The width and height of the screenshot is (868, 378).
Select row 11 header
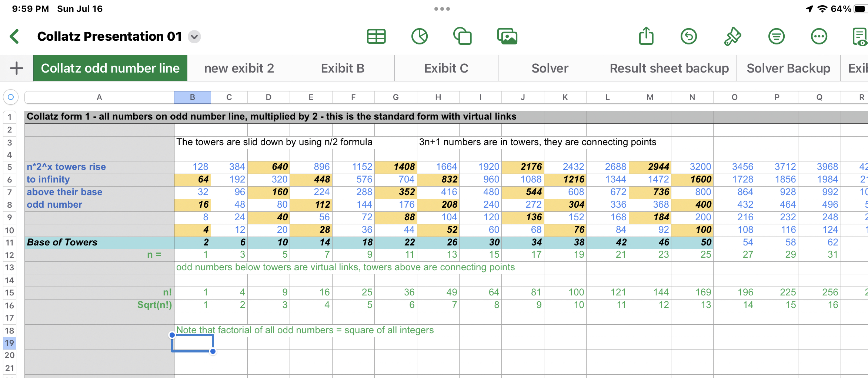[x=10, y=242]
